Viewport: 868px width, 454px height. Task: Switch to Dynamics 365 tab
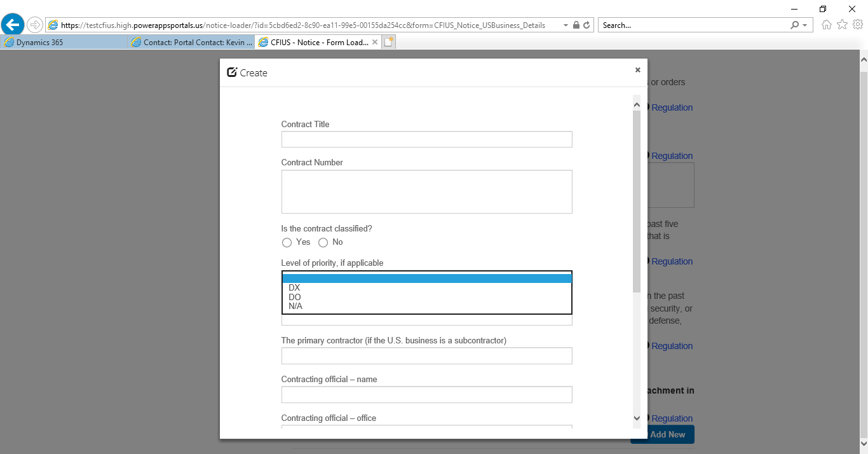click(64, 43)
